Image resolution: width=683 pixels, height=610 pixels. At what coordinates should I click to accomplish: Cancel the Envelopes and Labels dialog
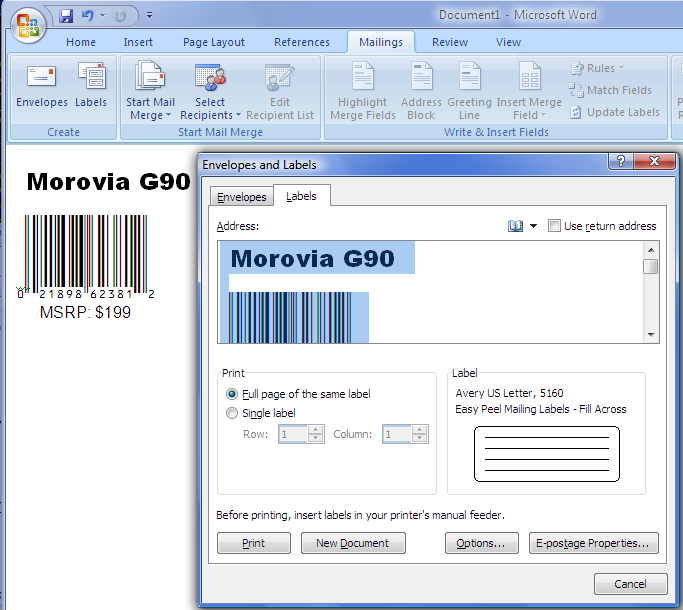point(630,584)
